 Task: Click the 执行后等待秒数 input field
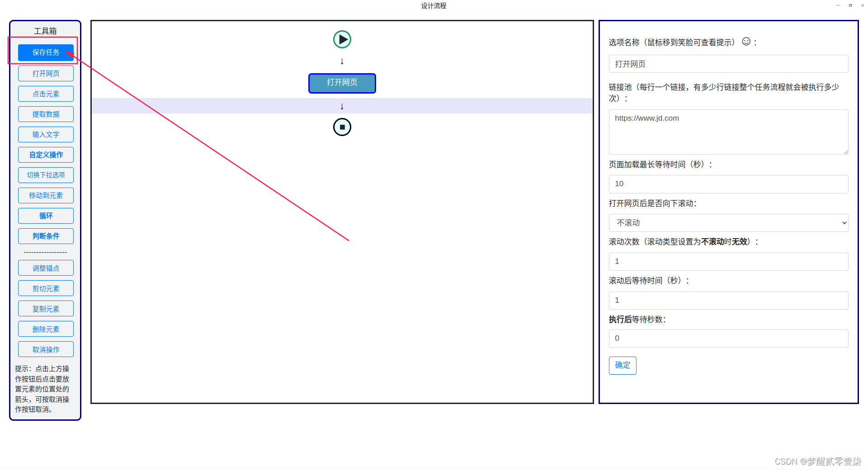pos(728,338)
